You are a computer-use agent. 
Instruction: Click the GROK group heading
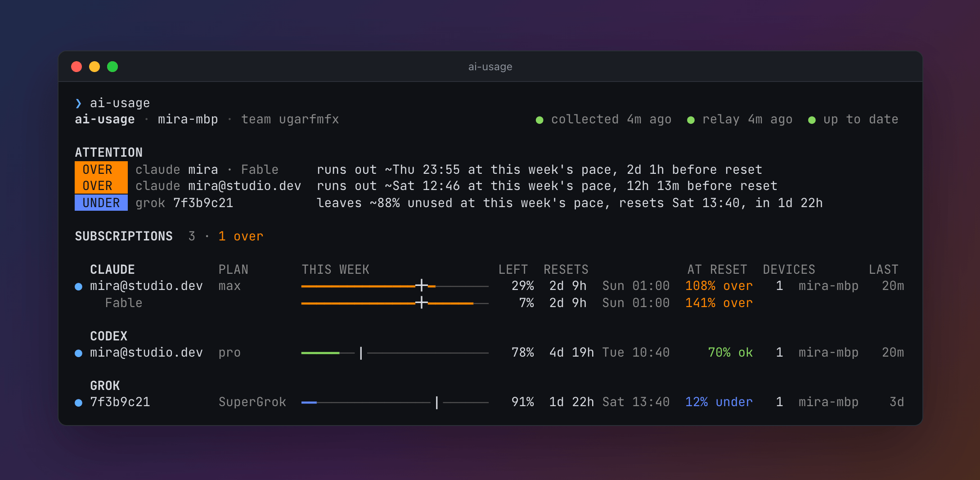coord(105,386)
